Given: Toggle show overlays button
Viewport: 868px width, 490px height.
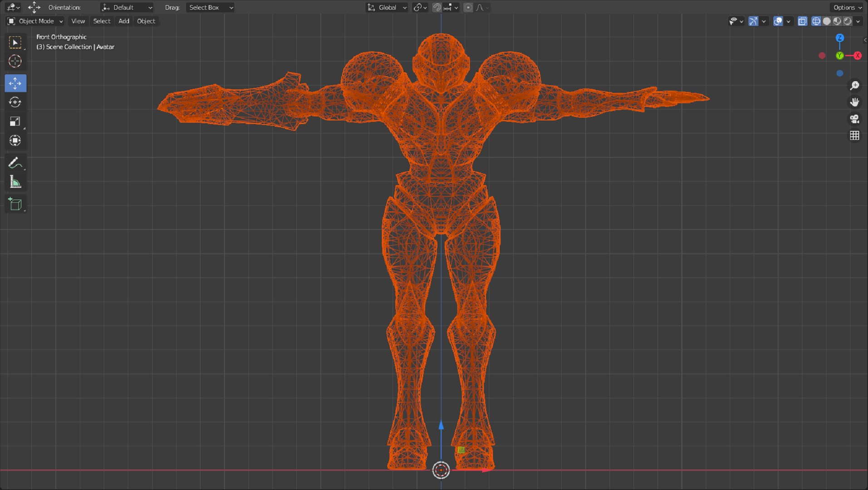Looking at the screenshot, I should click(x=778, y=21).
